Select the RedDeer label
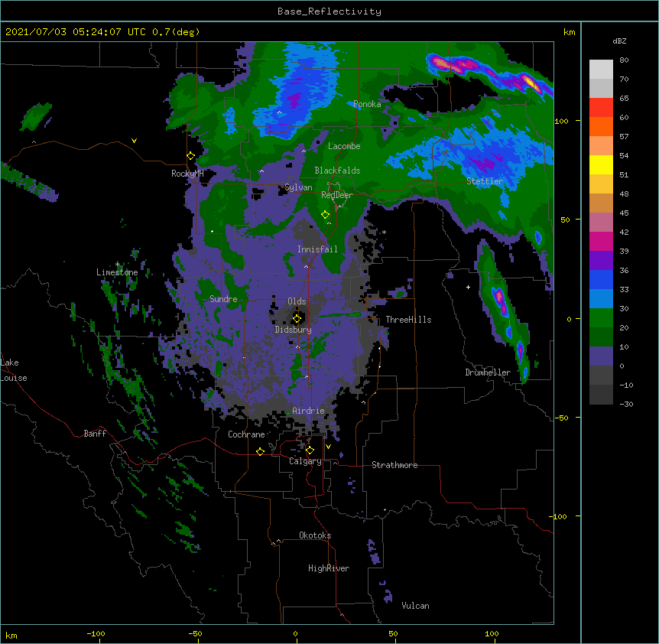Screen dimensions: 659x644 (x=336, y=194)
